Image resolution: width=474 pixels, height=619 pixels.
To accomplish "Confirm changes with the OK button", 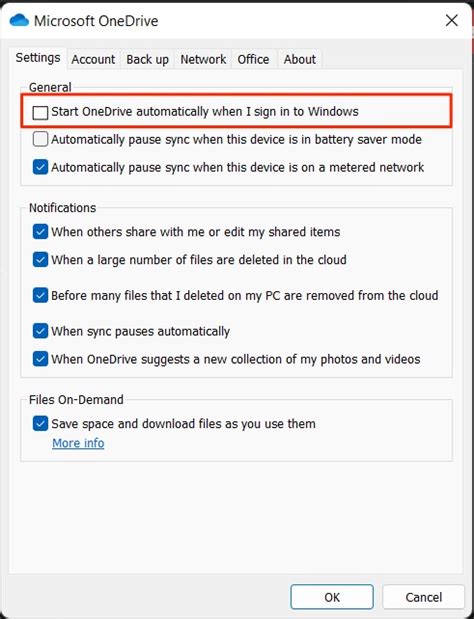I will [x=332, y=597].
